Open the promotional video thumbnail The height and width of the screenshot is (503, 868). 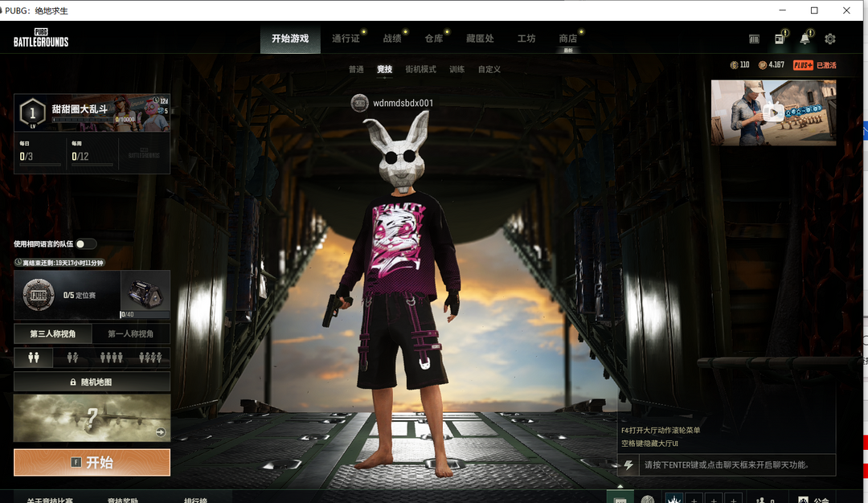[x=773, y=112]
